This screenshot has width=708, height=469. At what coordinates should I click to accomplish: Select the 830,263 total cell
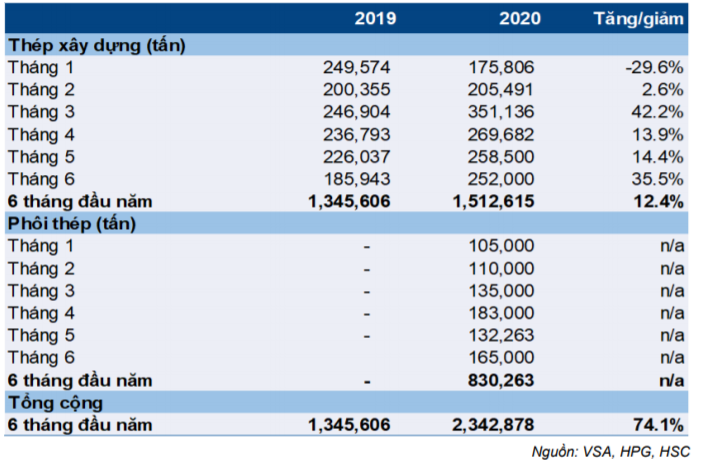(x=502, y=380)
